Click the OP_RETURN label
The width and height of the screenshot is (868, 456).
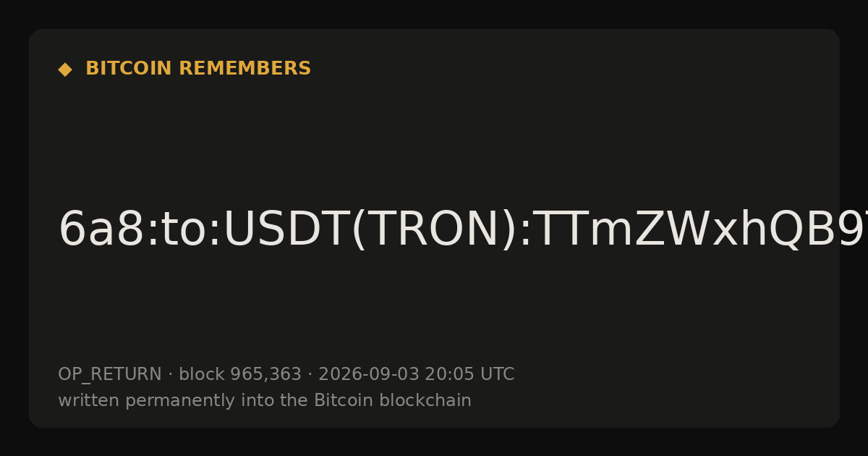(110, 375)
